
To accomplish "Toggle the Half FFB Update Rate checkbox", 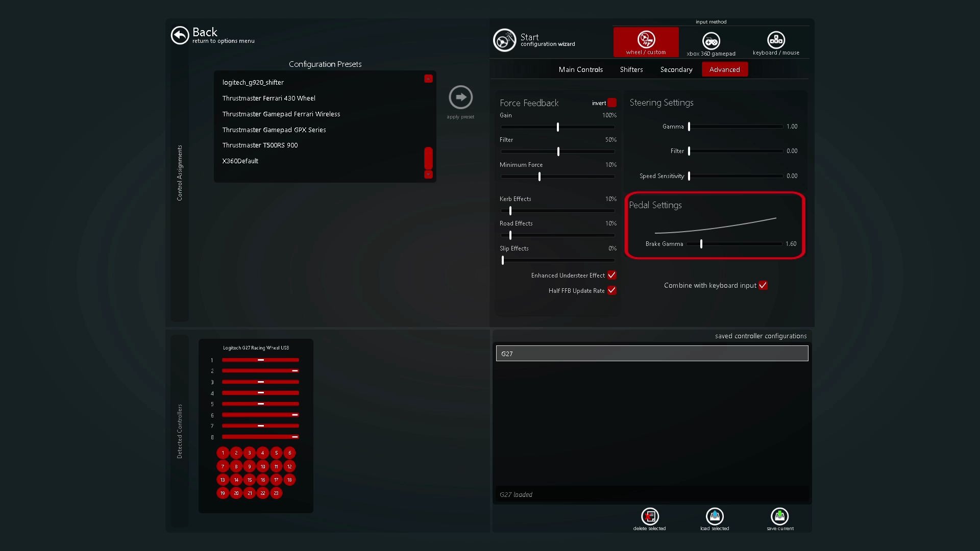I will pos(611,290).
